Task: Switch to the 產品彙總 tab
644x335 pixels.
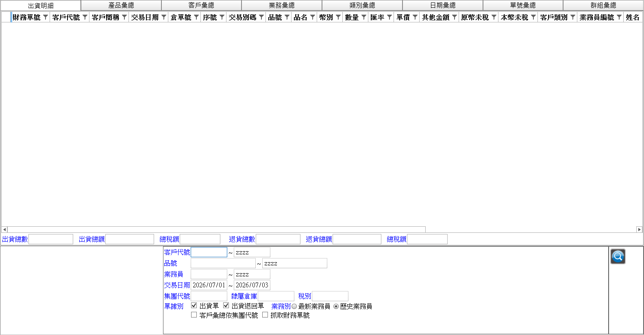Action: [121, 5]
